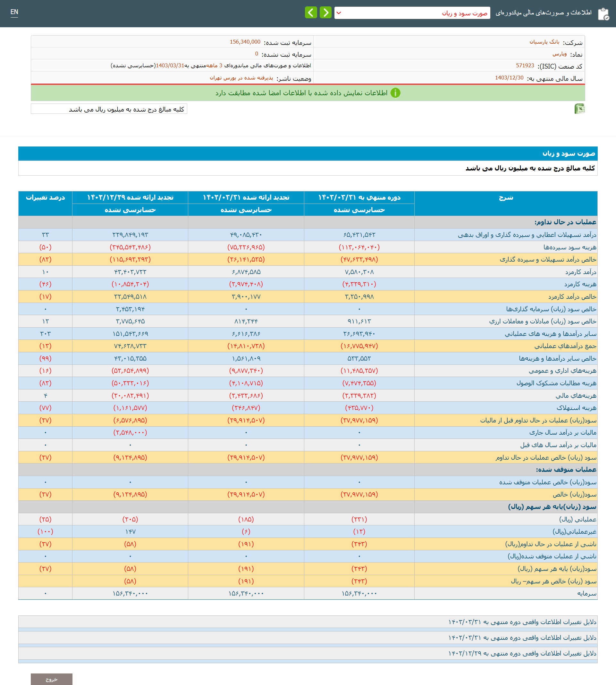Click the شرح column header

click(x=506, y=203)
